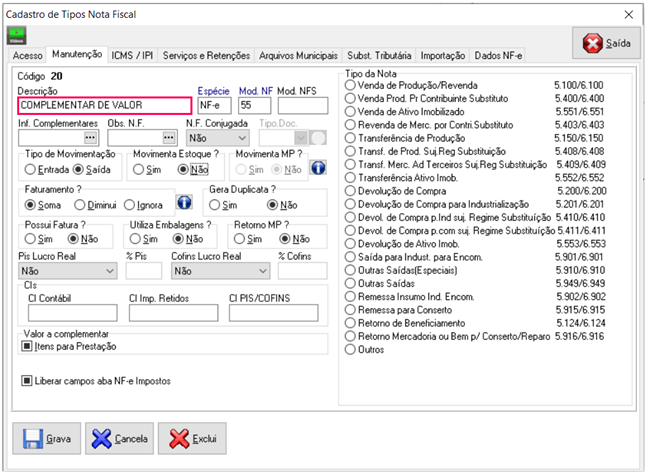Click the info icon beside Faturamento options

click(x=183, y=203)
